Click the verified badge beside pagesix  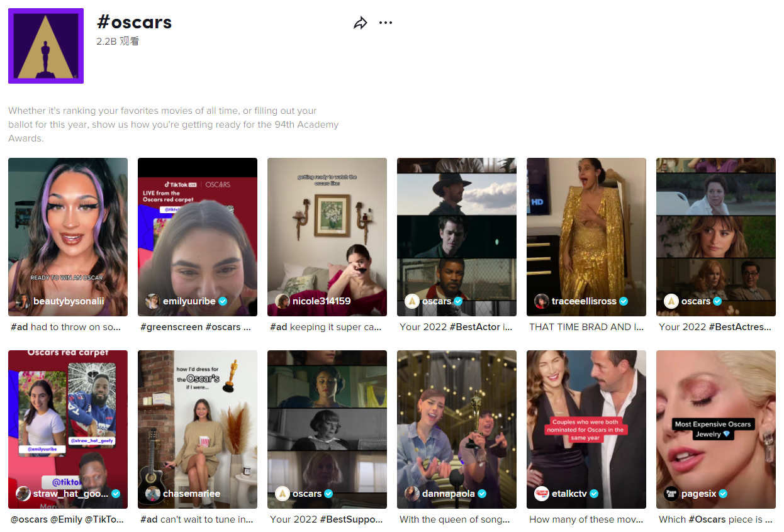coord(724,494)
